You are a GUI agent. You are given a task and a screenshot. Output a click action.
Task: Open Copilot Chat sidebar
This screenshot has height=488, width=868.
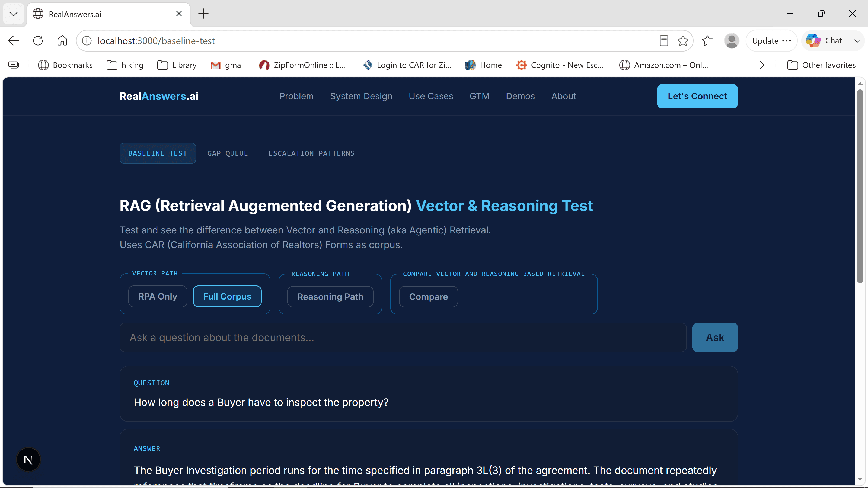pyautogui.click(x=824, y=41)
